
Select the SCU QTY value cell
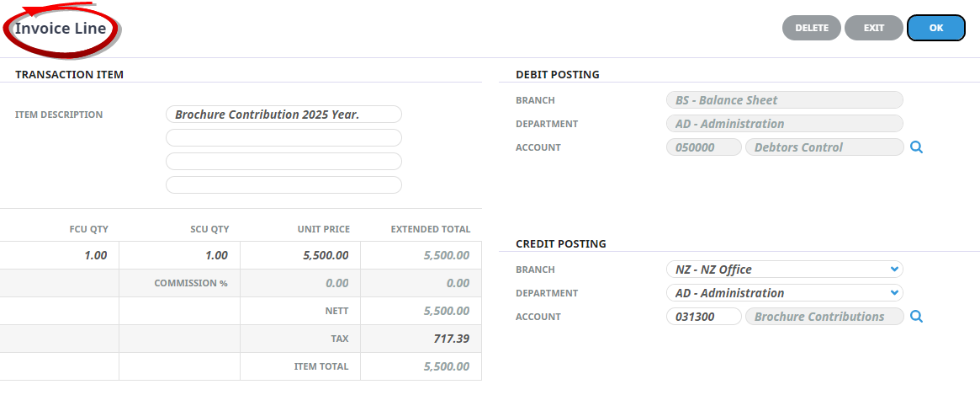coord(180,255)
